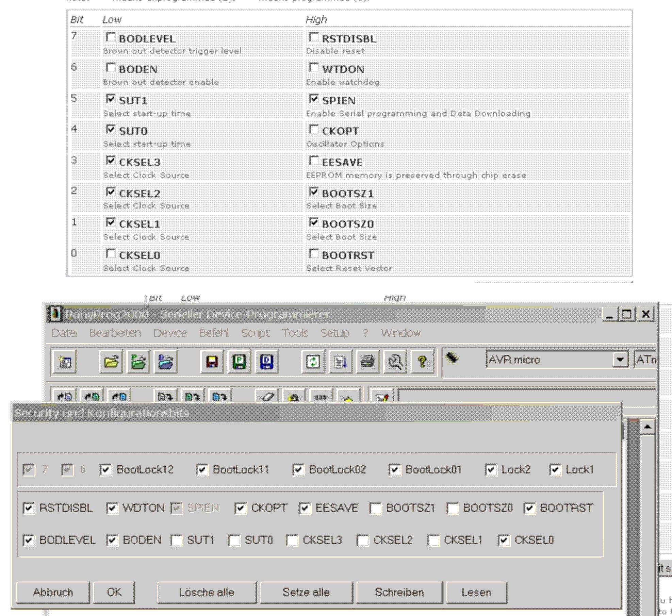This screenshot has width=672, height=616.
Task: Click the Reload Files icon
Action: pyautogui.click(x=313, y=361)
